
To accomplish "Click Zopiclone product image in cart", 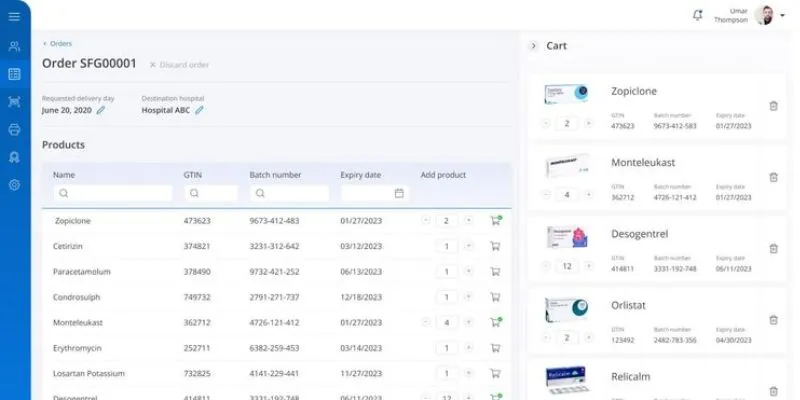I will (x=566, y=94).
